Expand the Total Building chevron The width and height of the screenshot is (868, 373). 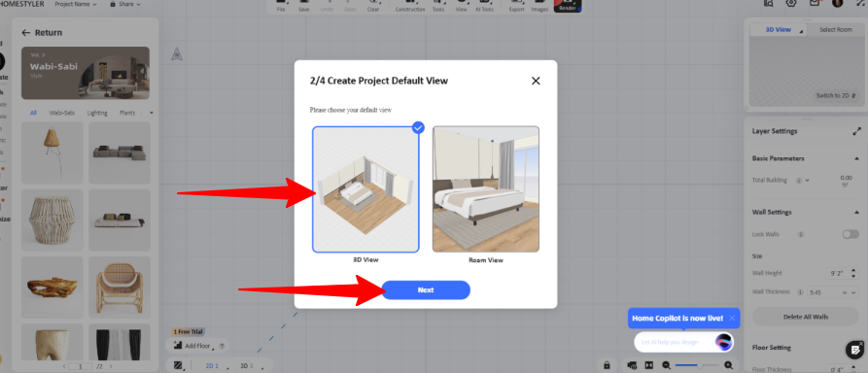[x=807, y=181]
